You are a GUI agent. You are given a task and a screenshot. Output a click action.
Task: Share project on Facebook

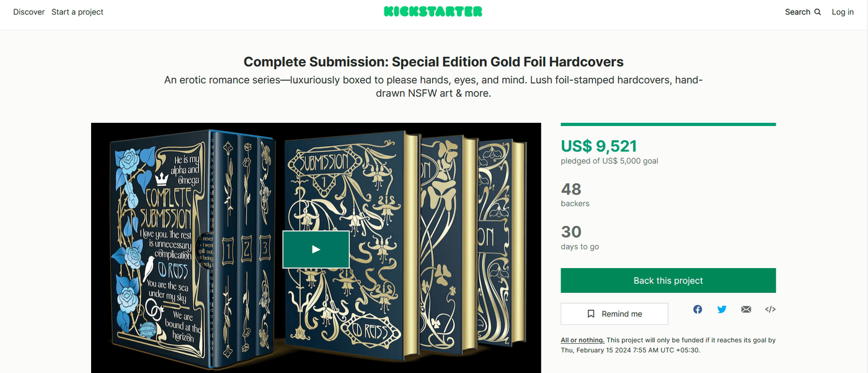point(697,309)
